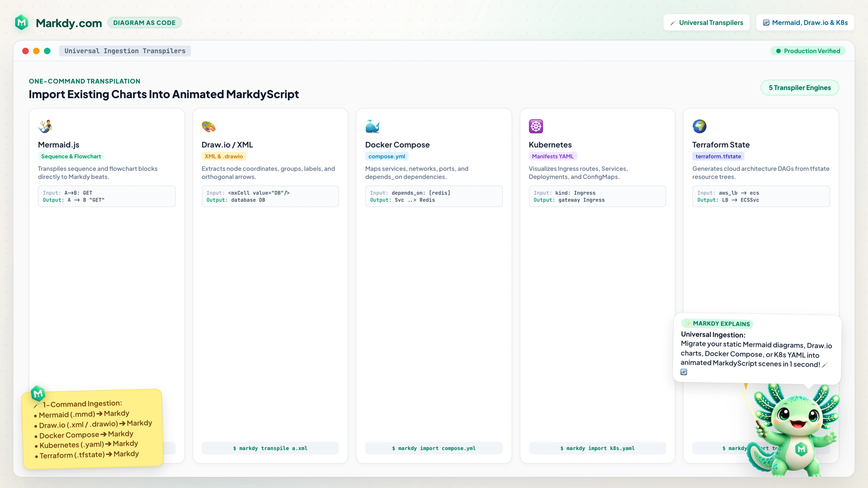Click the 1-Command Ingestion: note heading
Screen dimensions: 868x488
click(x=82, y=403)
